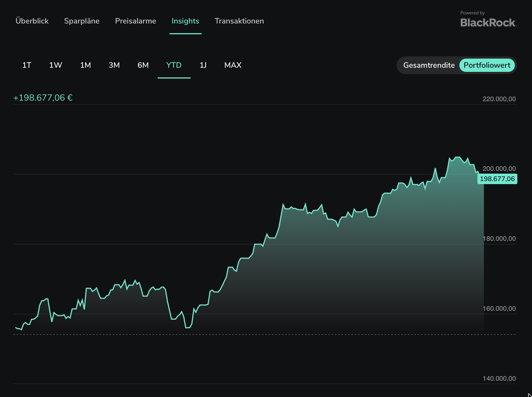Click the 180.000,00 axis label
Image resolution: width=532 pixels, height=397 pixels.
499,239
